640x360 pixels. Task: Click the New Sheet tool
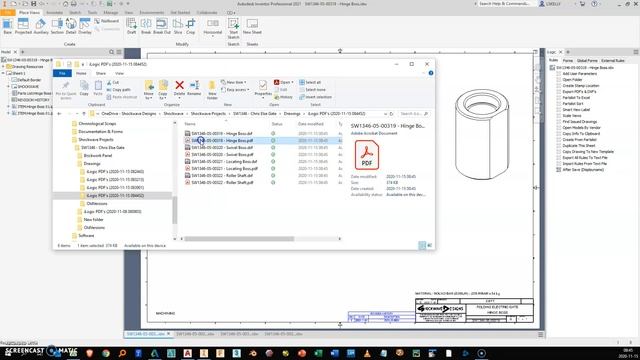(x=252, y=27)
